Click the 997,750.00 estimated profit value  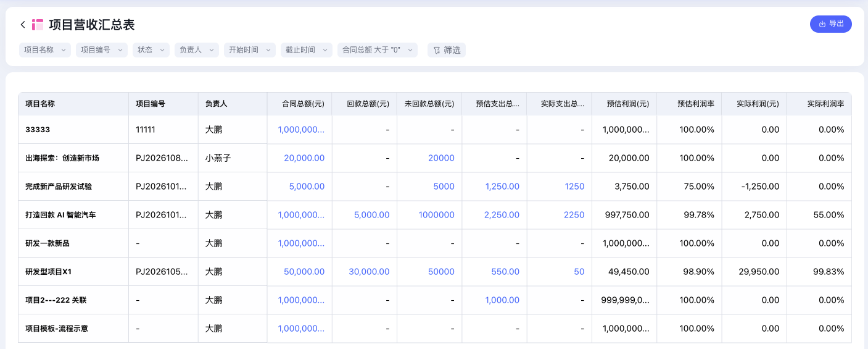click(x=627, y=215)
